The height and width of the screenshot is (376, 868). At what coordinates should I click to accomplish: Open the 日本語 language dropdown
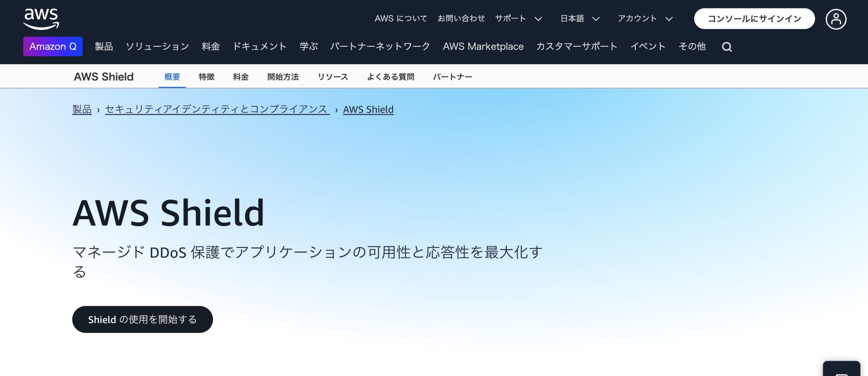click(580, 19)
